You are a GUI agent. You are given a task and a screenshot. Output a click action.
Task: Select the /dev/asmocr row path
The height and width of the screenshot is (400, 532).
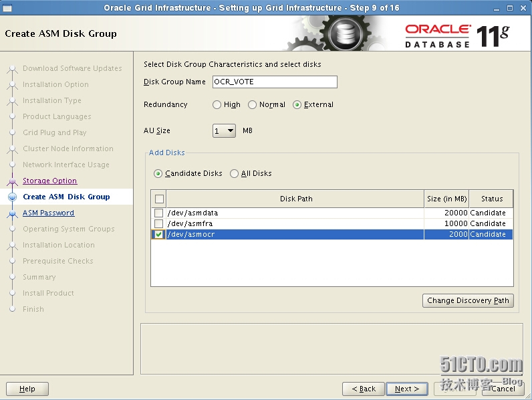(x=191, y=234)
